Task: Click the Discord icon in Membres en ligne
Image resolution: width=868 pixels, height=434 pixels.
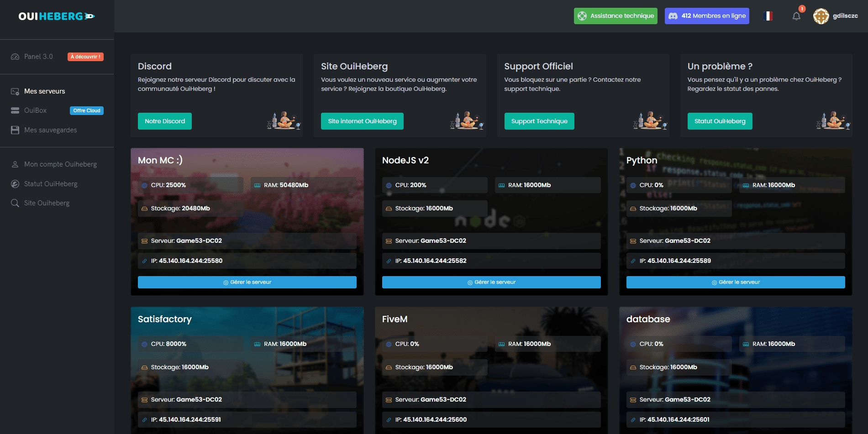Action: tap(673, 16)
